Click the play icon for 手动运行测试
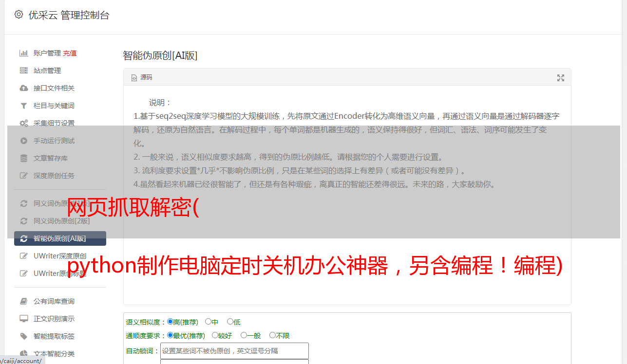This screenshot has height=364, width=627. coord(23,141)
